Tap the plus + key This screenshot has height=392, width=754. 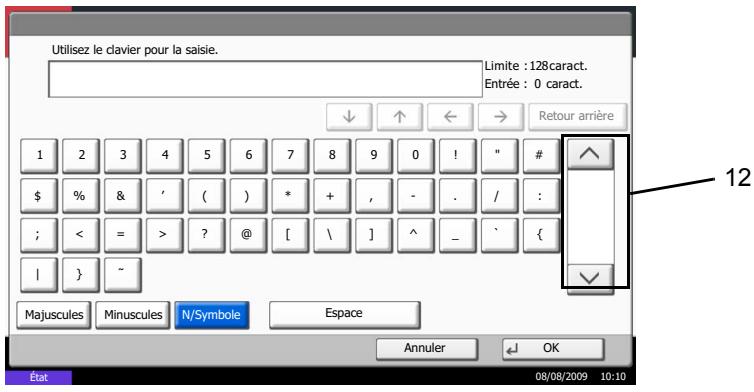332,196
